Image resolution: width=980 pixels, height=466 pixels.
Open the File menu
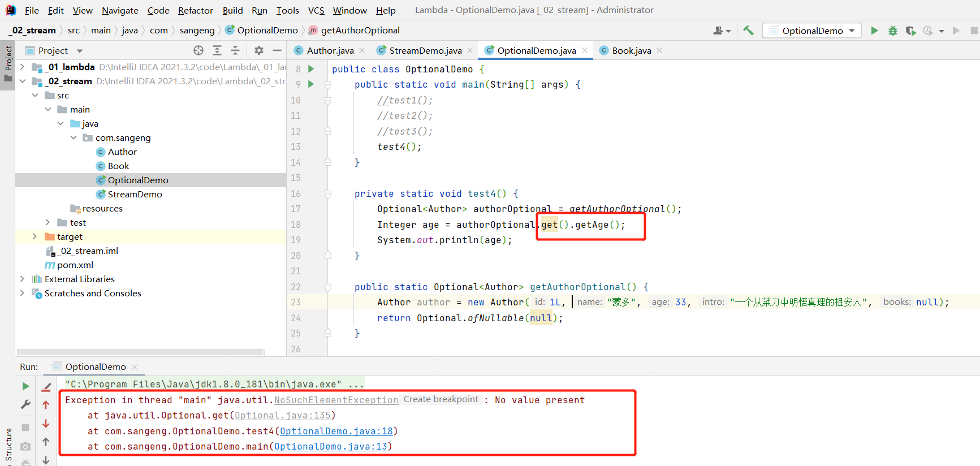32,10
